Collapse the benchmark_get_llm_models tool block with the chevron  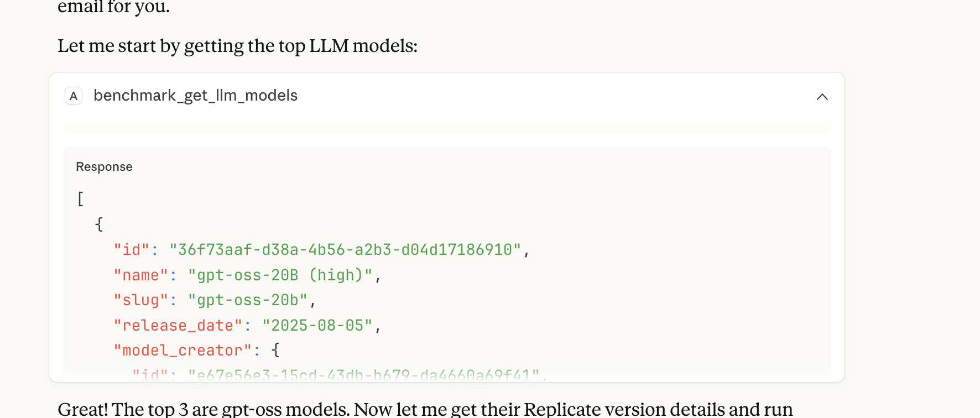[822, 97]
